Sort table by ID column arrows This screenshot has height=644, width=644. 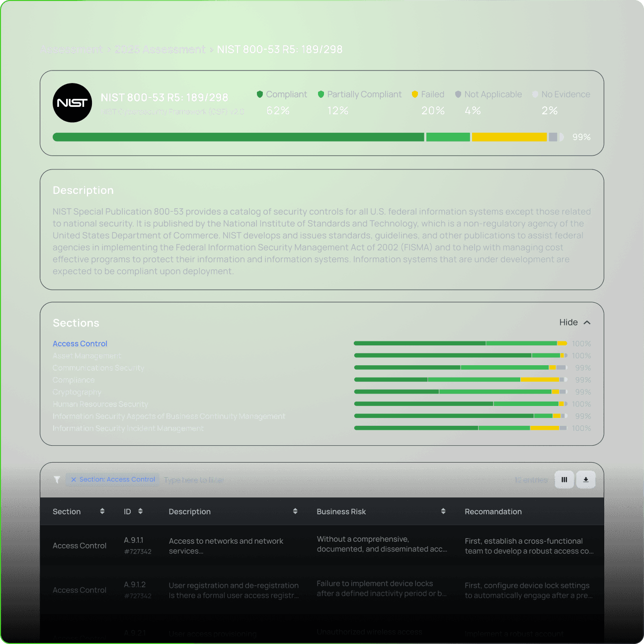(x=141, y=511)
